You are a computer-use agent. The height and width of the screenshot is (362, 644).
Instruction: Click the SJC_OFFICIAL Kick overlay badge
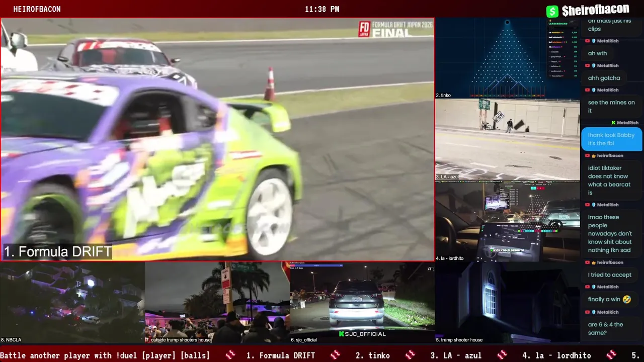point(362,334)
